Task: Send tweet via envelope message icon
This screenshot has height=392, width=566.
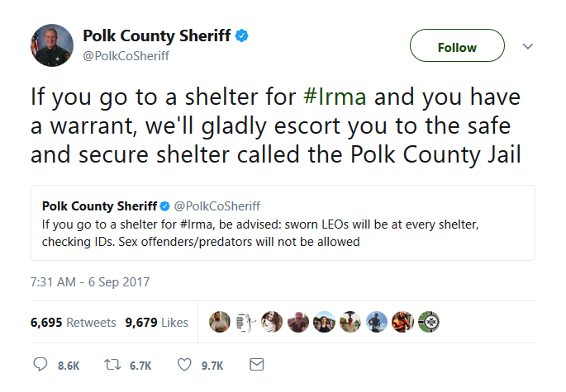Action: [257, 365]
